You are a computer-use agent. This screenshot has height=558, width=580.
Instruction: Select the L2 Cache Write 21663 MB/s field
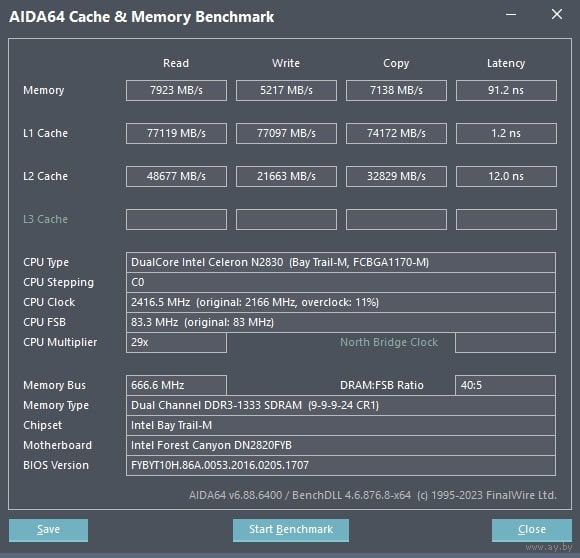tap(286, 176)
